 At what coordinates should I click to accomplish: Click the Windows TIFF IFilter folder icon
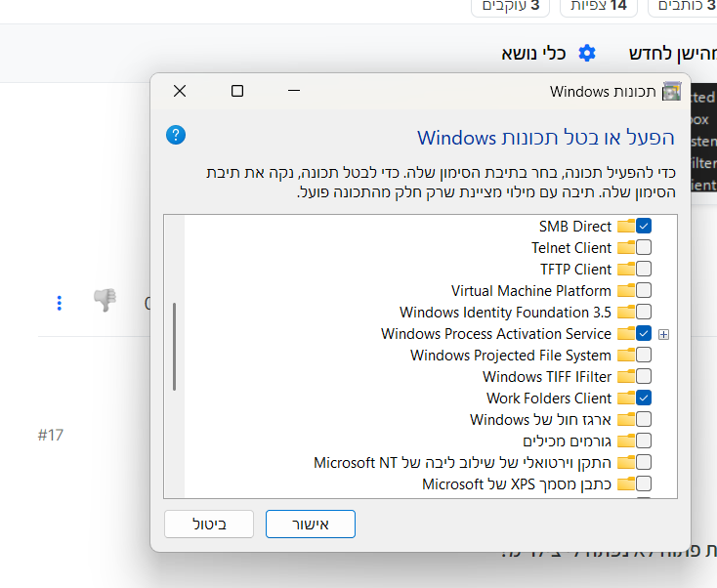[x=626, y=376]
